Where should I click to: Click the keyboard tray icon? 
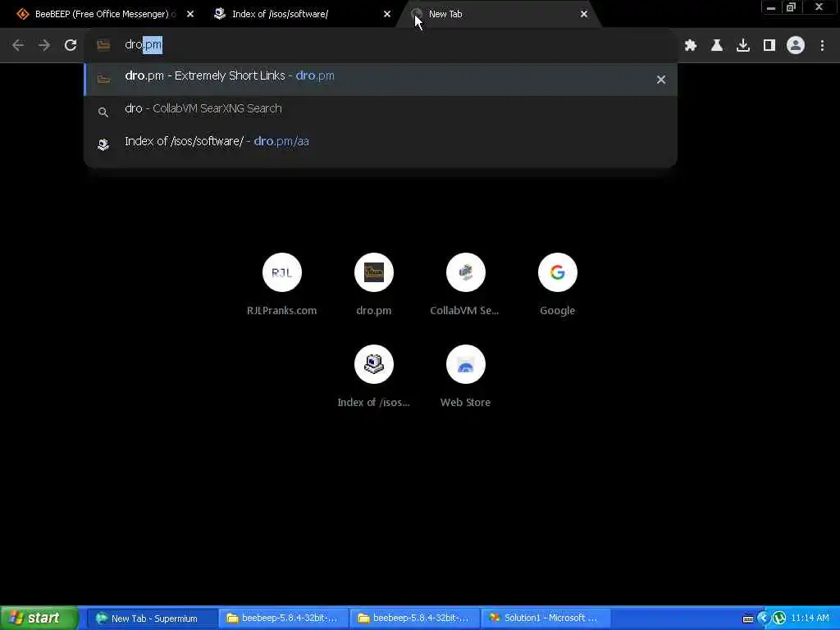click(748, 619)
